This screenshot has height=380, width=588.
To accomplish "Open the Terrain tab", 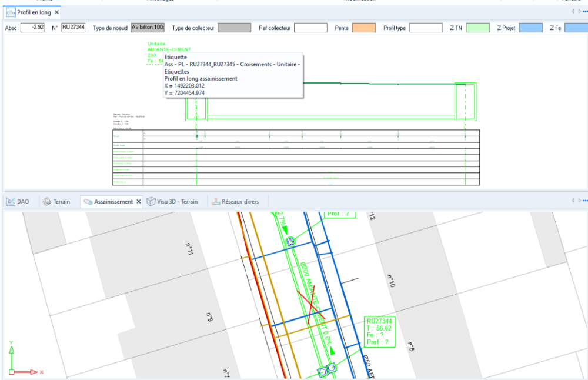I will click(56, 201).
